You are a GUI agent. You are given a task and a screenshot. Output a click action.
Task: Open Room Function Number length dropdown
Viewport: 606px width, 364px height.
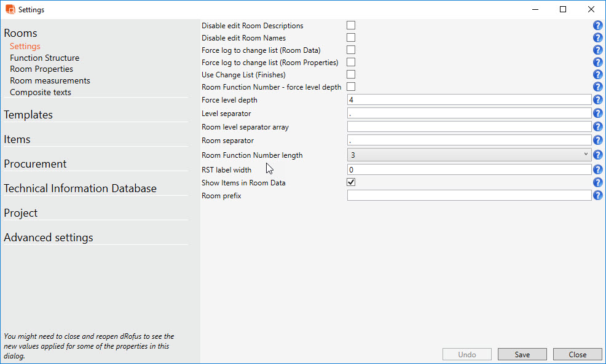click(469, 155)
